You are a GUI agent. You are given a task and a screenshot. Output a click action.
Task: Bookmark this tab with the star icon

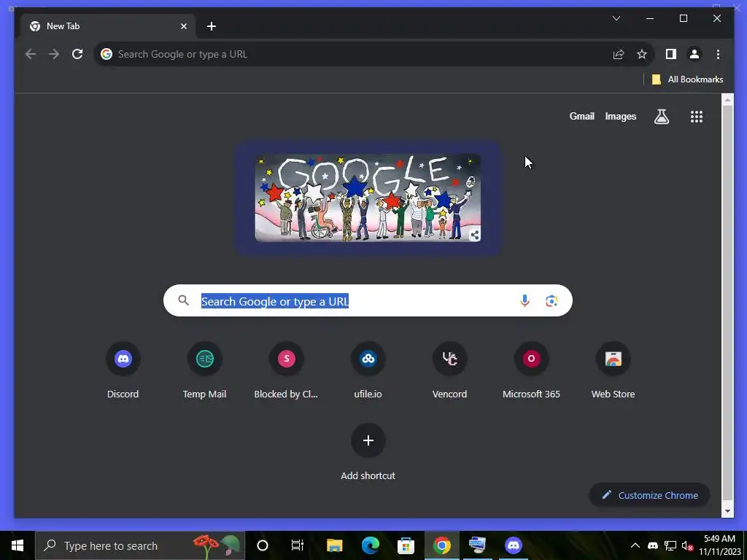642,54
